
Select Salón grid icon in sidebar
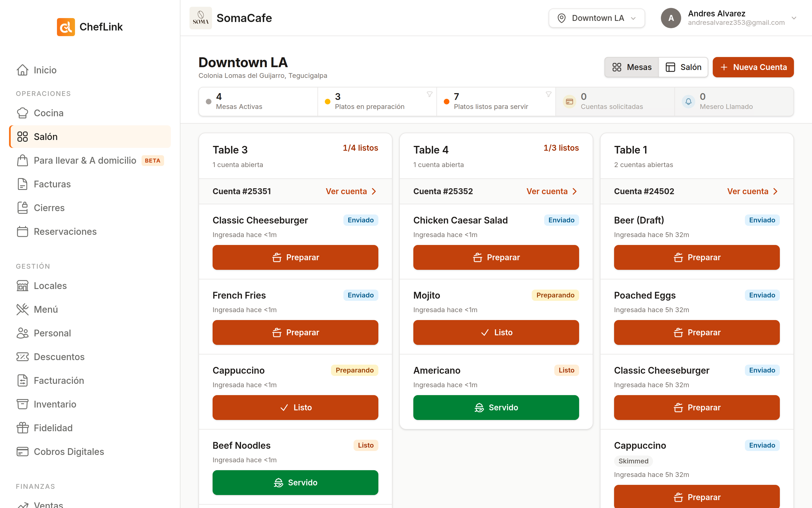(x=23, y=137)
